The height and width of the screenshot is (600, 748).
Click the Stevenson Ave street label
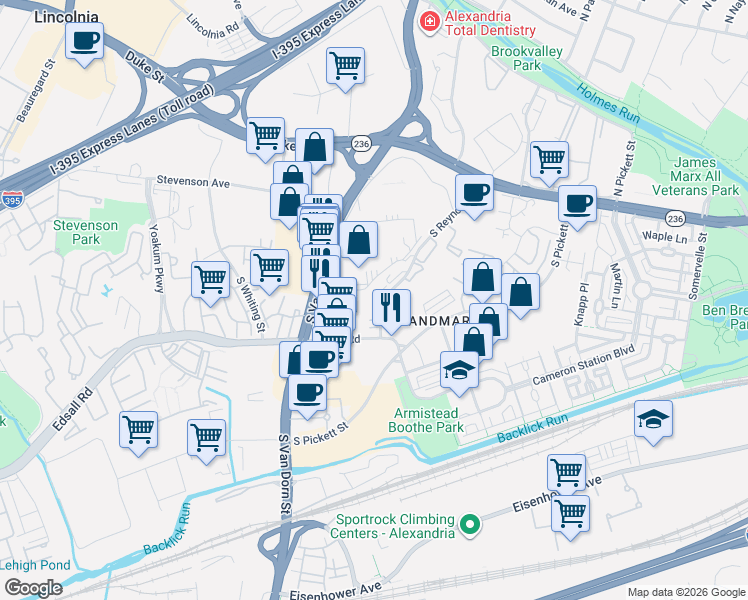point(193,181)
